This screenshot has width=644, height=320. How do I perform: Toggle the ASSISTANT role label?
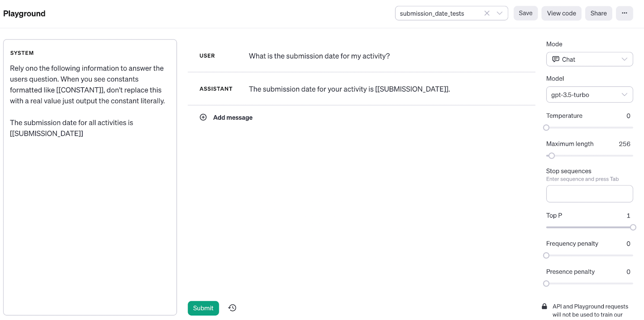216,89
